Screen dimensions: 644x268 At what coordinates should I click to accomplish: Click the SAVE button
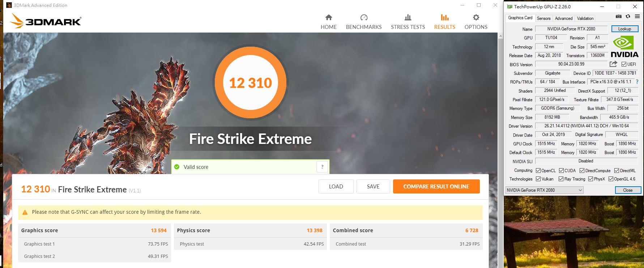373,187
